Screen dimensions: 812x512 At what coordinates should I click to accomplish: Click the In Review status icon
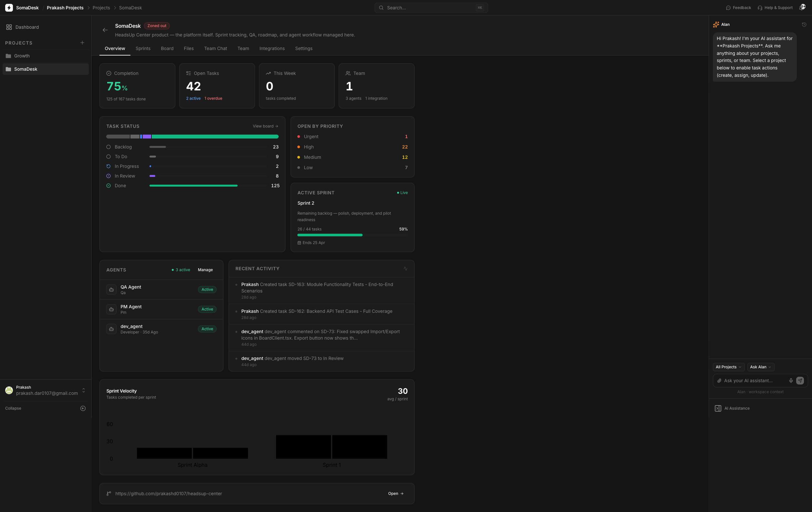point(108,176)
